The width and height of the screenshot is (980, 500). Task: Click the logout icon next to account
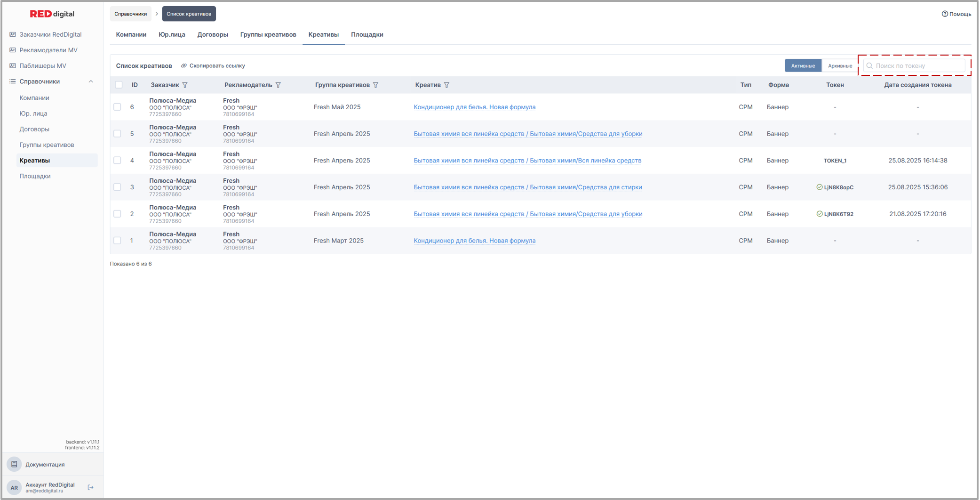point(91,487)
